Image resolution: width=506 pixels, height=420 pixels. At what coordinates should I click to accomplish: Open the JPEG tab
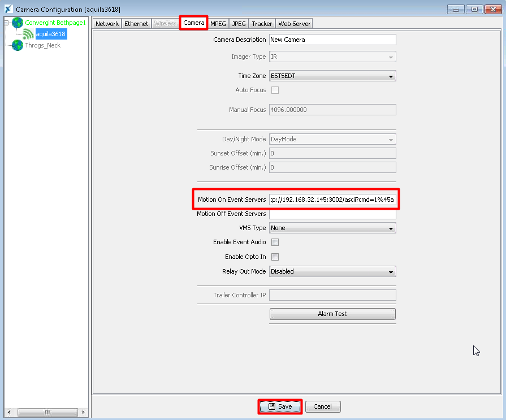click(x=239, y=24)
